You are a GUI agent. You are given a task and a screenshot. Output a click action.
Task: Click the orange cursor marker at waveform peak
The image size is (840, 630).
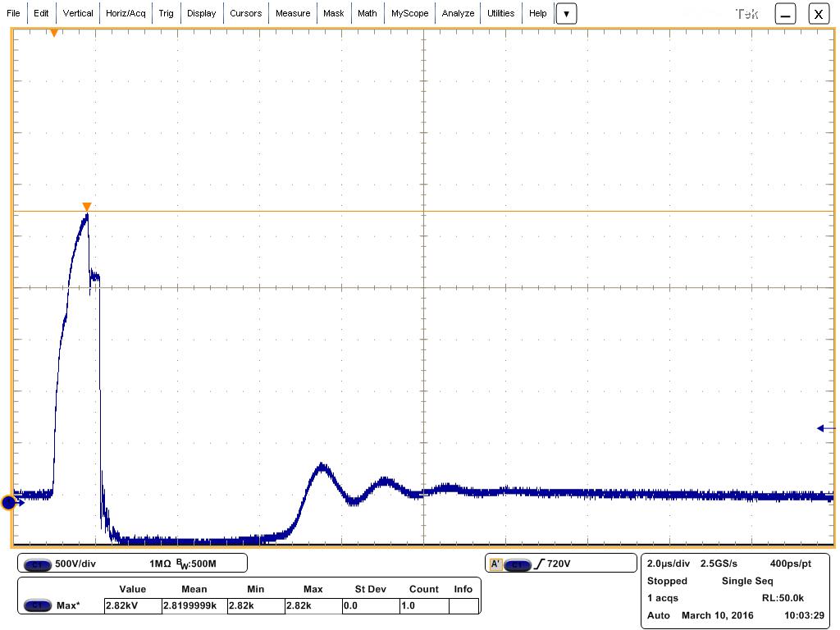(x=86, y=207)
